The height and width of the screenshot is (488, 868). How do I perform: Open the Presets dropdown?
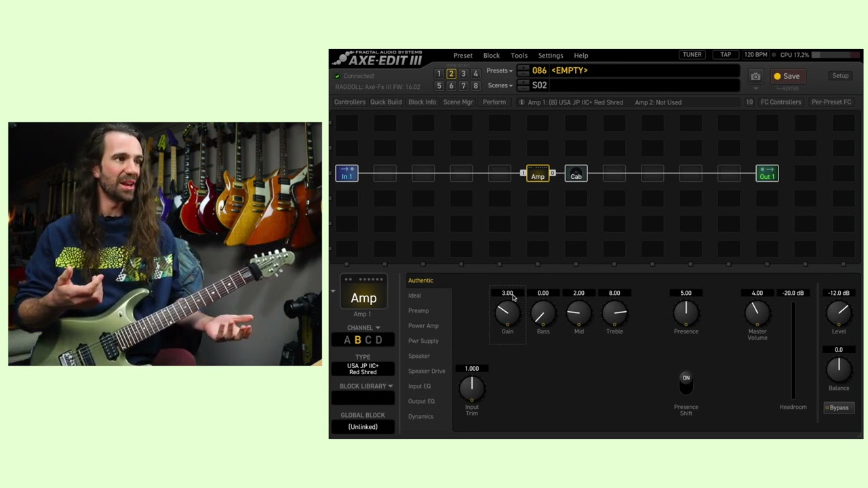(499, 70)
